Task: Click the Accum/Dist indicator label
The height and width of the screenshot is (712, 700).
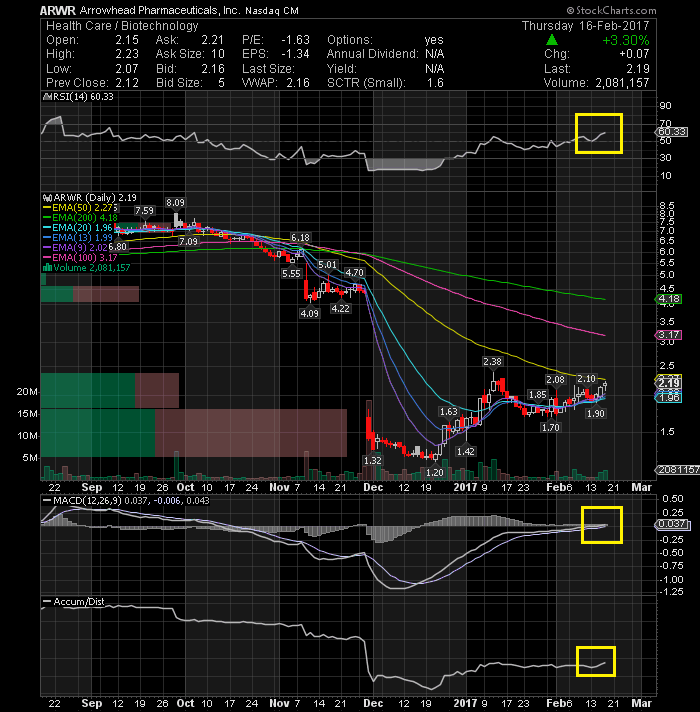Action: pos(74,602)
